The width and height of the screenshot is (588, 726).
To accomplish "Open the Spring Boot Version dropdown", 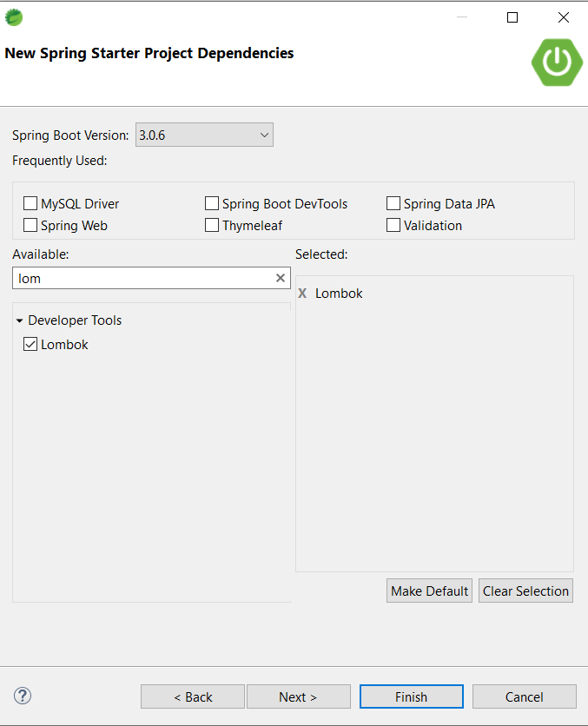I will (204, 135).
